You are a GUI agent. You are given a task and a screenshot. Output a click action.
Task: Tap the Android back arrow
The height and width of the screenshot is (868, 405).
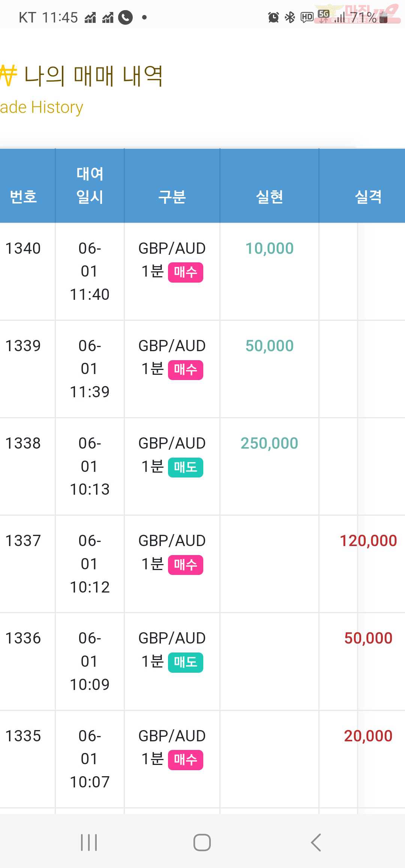coord(316,842)
